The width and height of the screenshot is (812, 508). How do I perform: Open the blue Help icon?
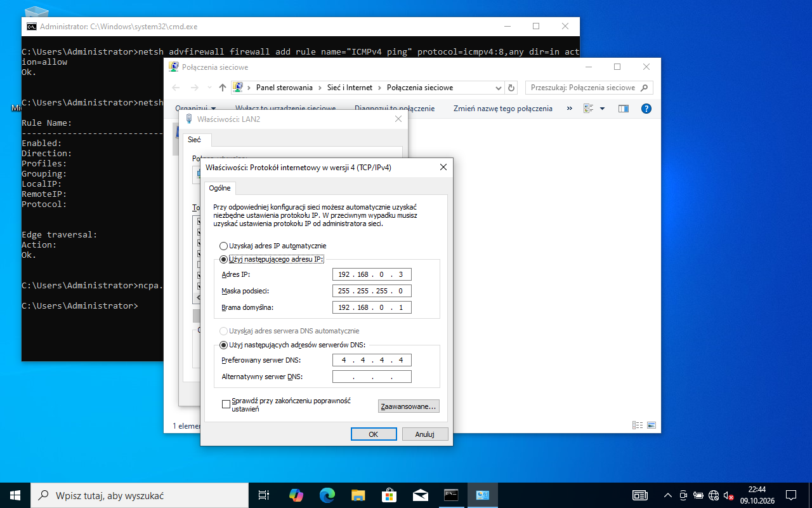(646, 109)
